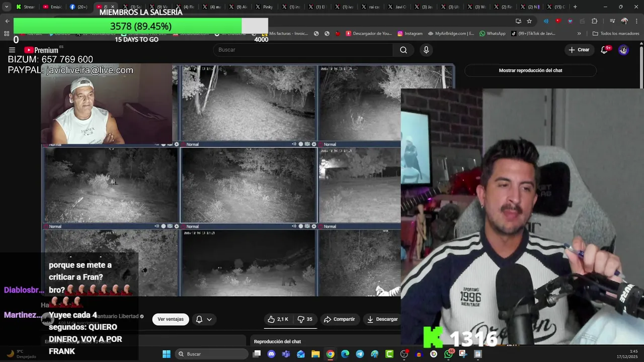This screenshot has width=644, height=362.
Task: Click the magnifier search button beside Buscar
Action: (x=404, y=50)
